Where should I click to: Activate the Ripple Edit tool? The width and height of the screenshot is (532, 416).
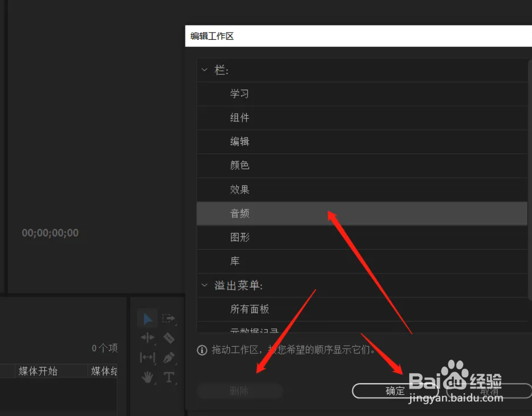(x=147, y=338)
